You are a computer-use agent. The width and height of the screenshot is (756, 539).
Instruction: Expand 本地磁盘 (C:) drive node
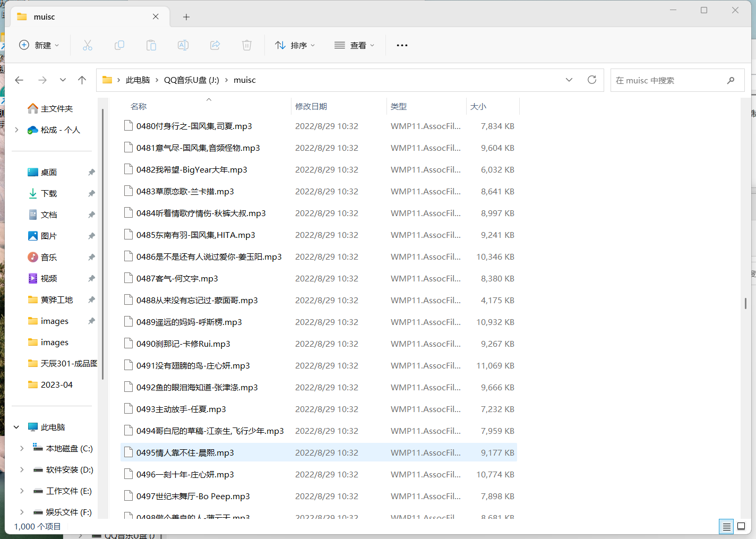22,448
